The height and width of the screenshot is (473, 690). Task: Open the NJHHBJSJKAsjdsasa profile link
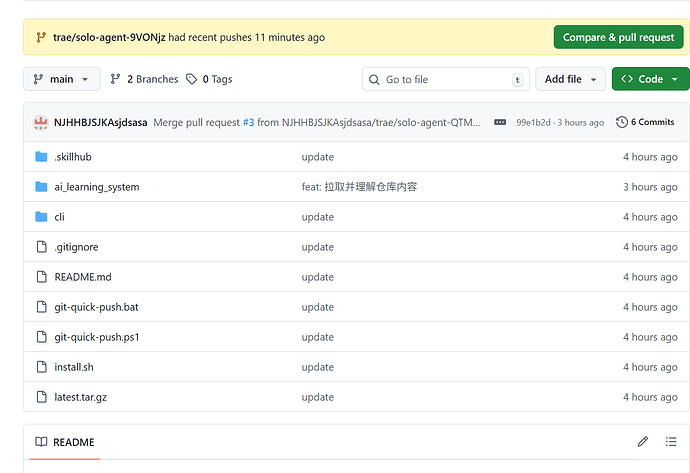pos(100,122)
